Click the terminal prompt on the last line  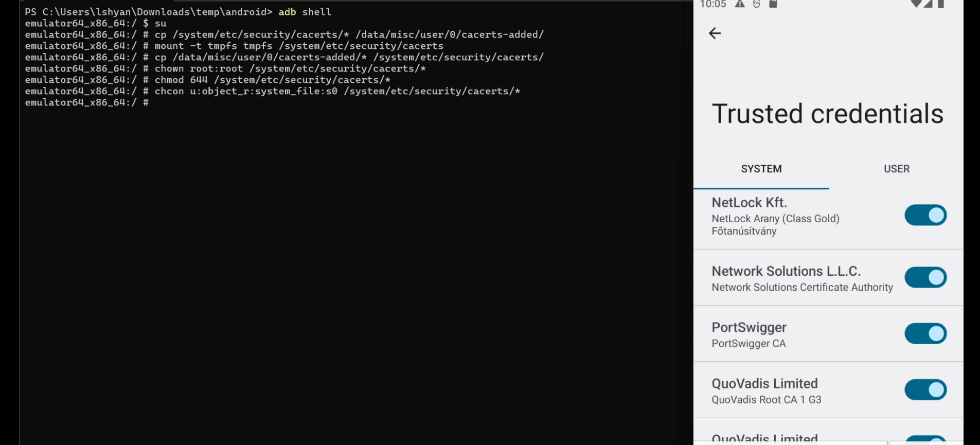[x=87, y=102]
